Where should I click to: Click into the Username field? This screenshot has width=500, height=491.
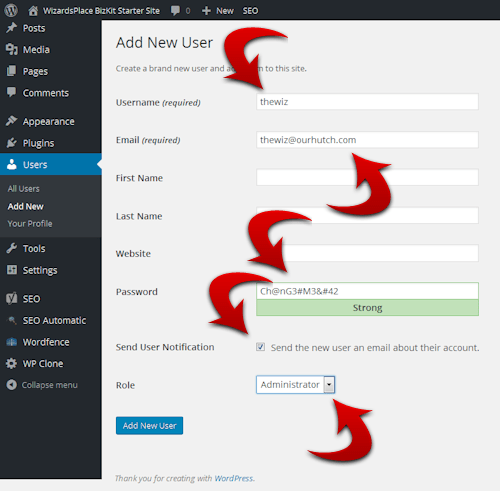coord(367,102)
